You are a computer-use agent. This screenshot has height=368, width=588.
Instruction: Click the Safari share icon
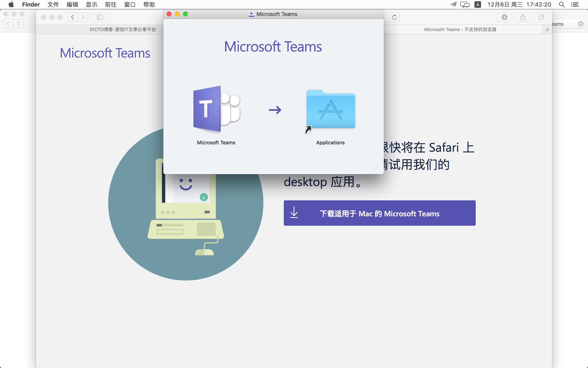point(523,17)
